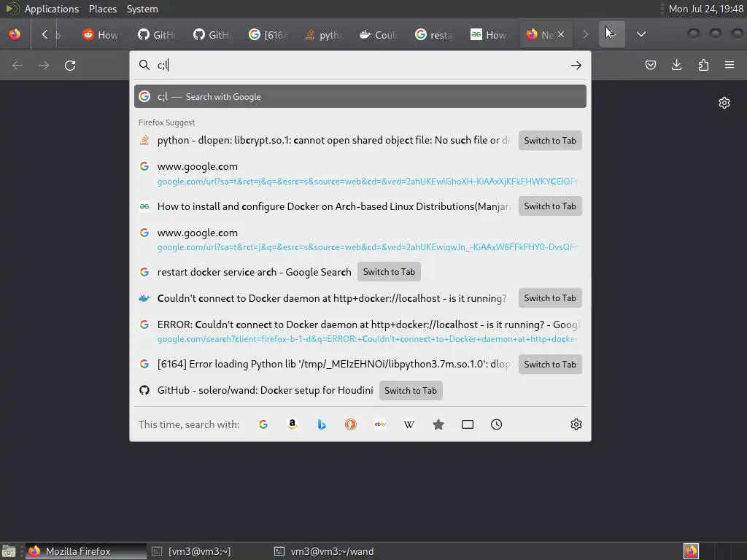Screen dimensions: 747x560
Task: Search this time with Amazon
Action: pos(293,424)
